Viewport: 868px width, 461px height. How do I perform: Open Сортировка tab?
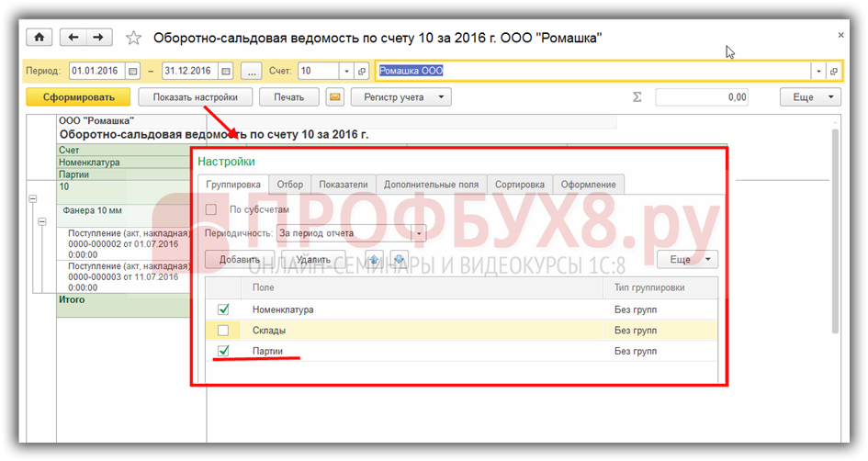[520, 185]
